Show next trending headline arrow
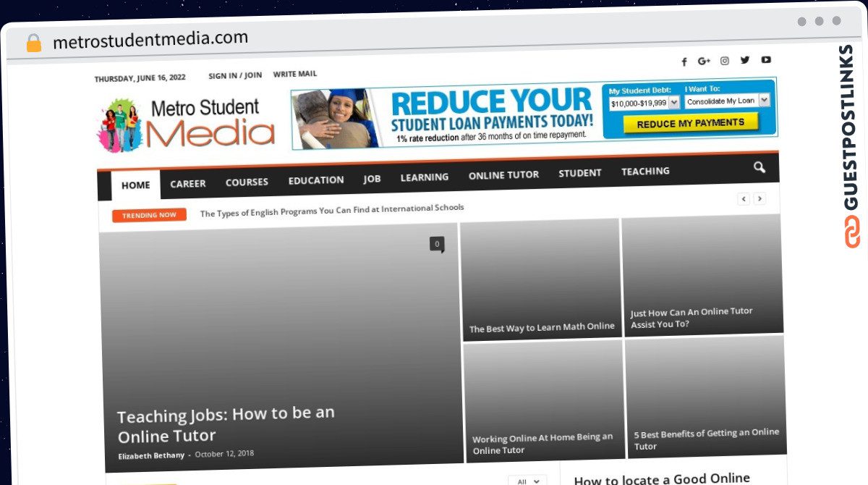Screen dimensions: 868x485 [759, 198]
